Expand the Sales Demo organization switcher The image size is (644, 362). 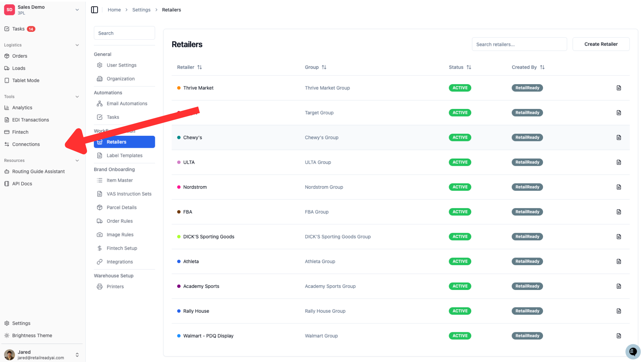[x=77, y=10]
